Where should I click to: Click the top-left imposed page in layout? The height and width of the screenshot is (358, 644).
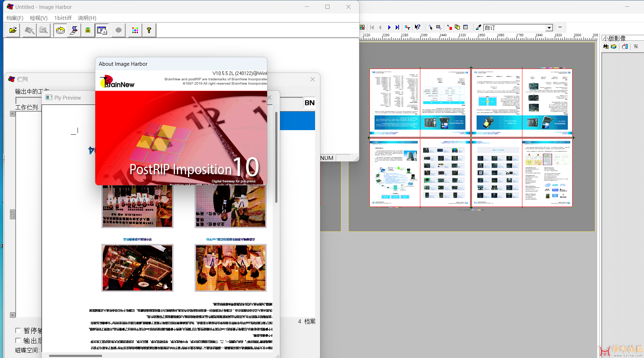point(395,103)
